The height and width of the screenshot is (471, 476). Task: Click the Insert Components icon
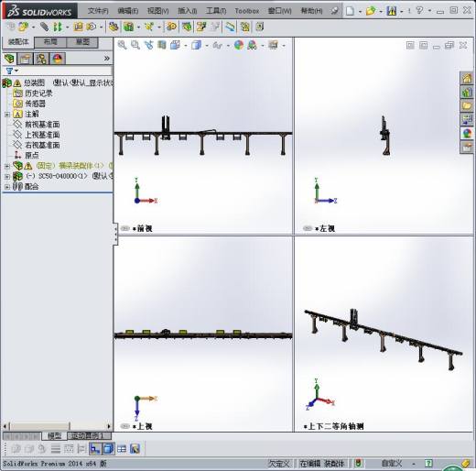tap(23, 27)
